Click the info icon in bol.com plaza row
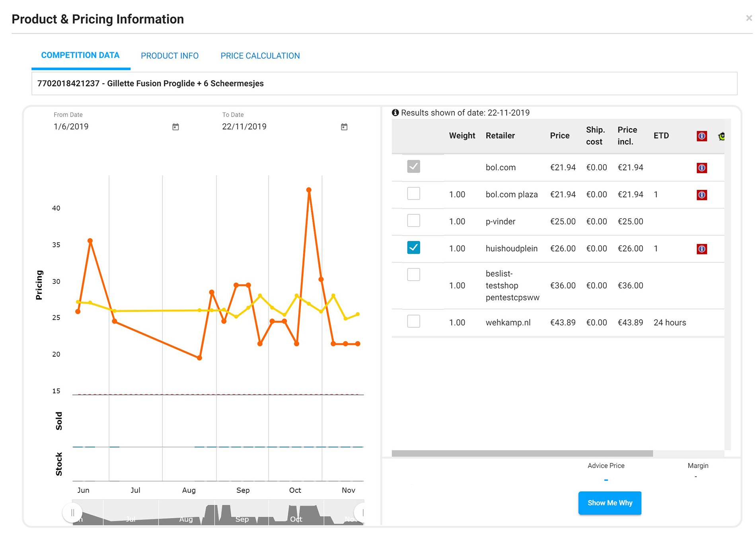This screenshot has height=541, width=756. (702, 195)
